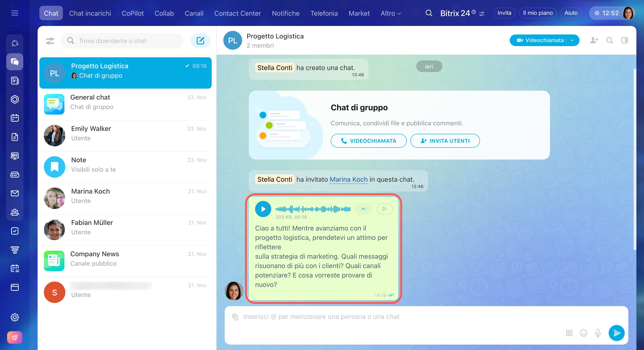Expand the Altro menu
The width and height of the screenshot is (644, 350).
tap(390, 13)
